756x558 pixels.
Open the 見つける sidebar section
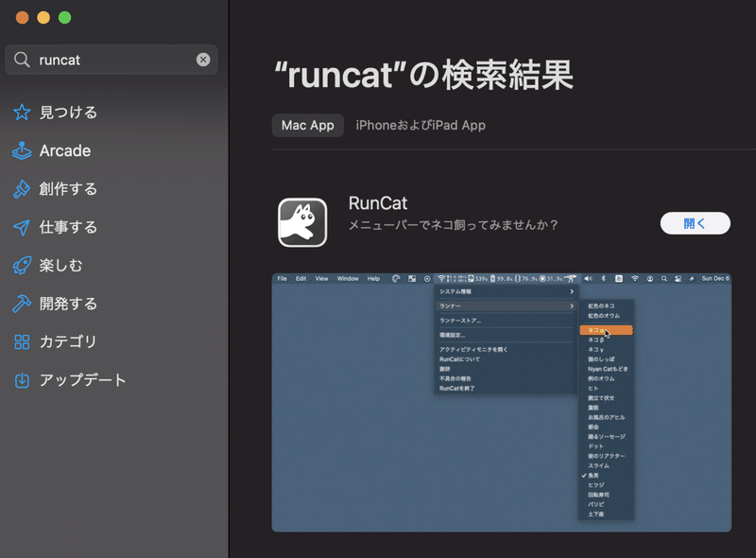[68, 112]
